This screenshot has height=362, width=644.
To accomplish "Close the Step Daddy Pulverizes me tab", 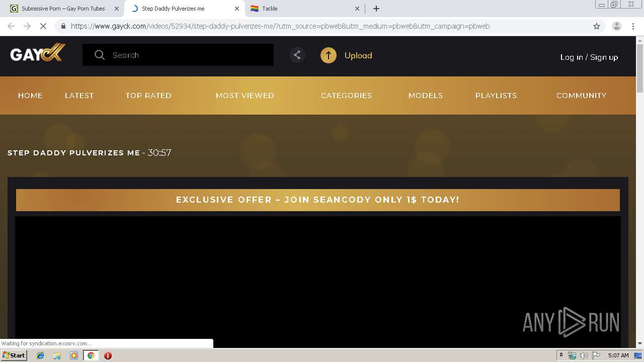I will (x=237, y=9).
